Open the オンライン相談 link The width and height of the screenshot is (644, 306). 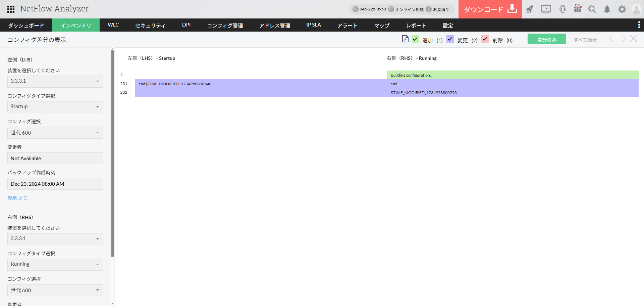coord(409,9)
